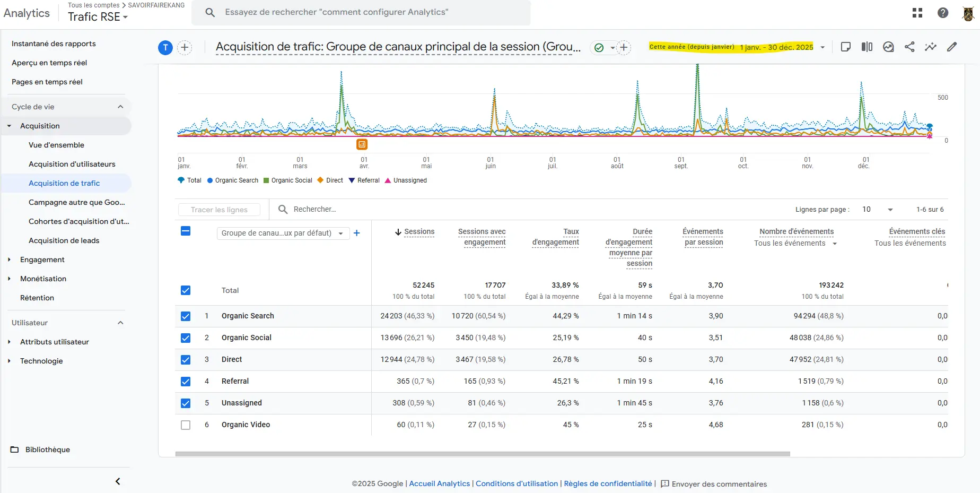Uncheck the Referral row checkbox
Viewport: 980px width, 493px height.
186,382
